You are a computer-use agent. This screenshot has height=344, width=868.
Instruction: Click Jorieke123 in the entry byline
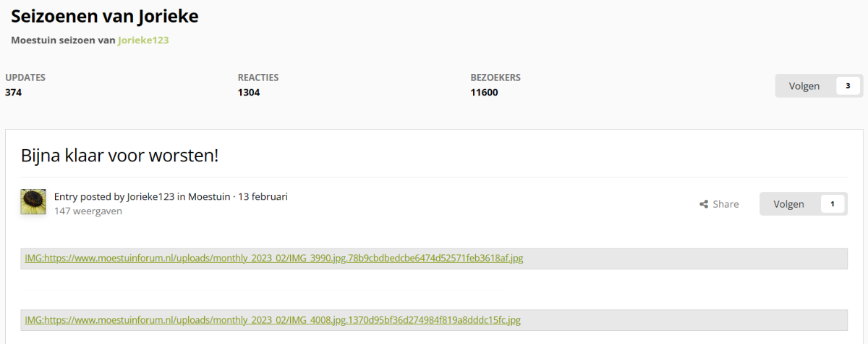coord(150,196)
